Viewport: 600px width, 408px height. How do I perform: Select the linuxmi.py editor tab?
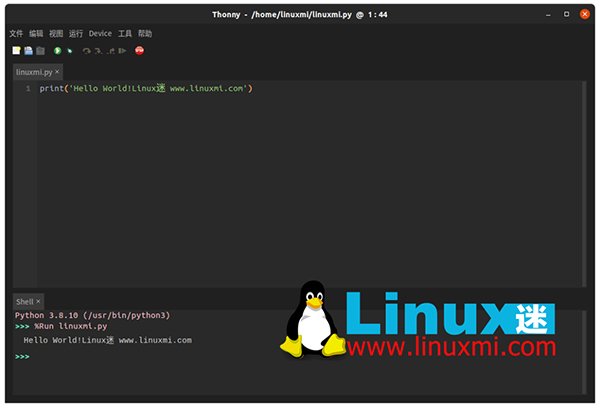pos(34,72)
